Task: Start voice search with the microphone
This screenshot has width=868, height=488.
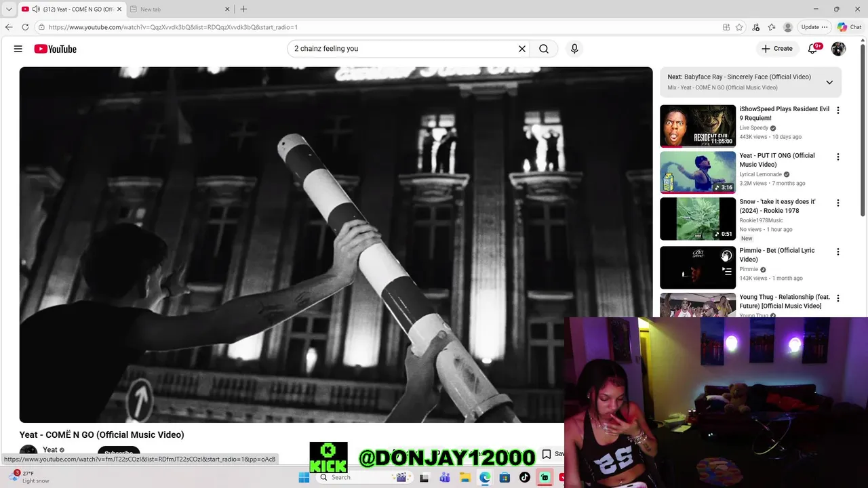Action: [574, 49]
